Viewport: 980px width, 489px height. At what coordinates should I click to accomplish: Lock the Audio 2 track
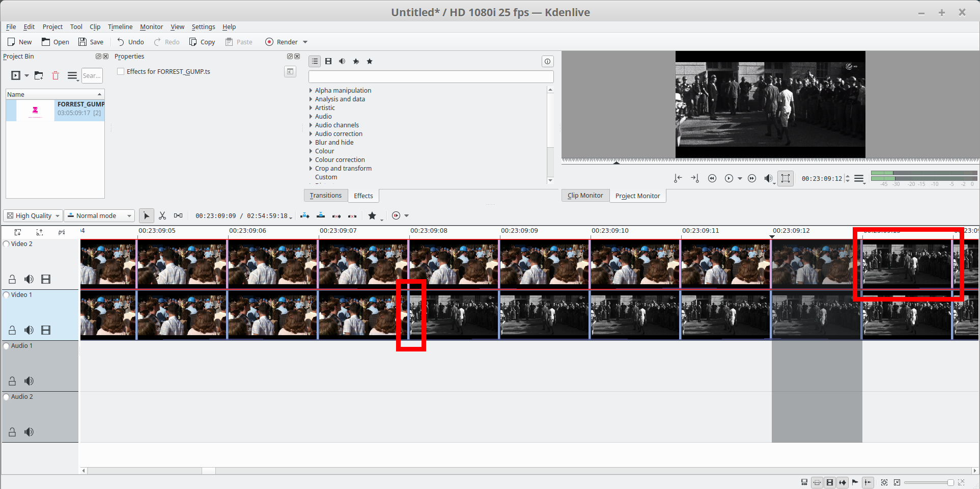pos(12,432)
